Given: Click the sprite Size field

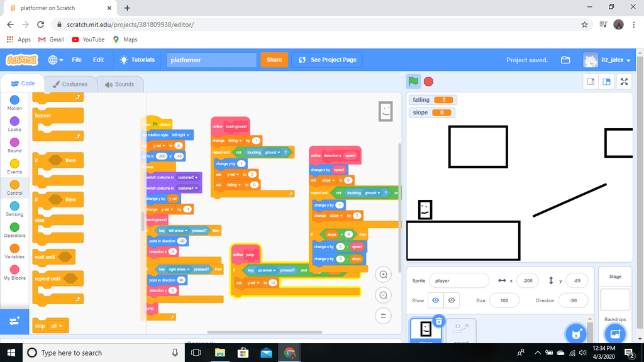Looking at the screenshot, I should point(504,300).
